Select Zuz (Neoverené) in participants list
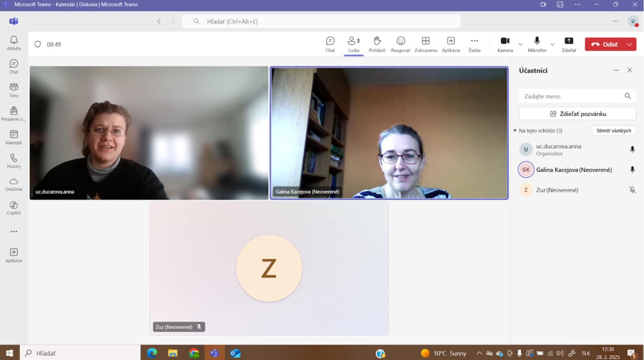 click(577, 190)
